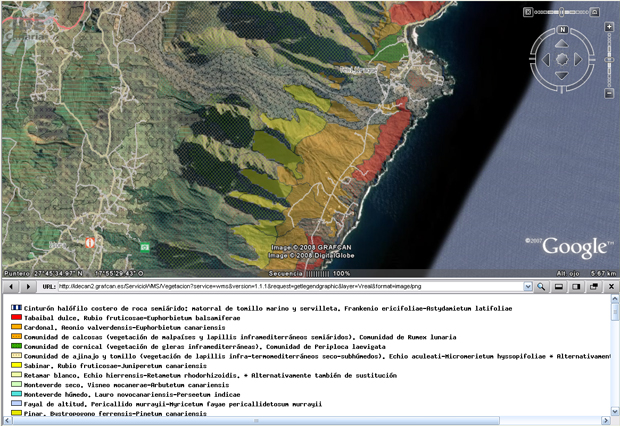This screenshot has width=620, height=426.
Task: Click the Monteverde húmedo cyan swatch
Action: tap(17, 394)
